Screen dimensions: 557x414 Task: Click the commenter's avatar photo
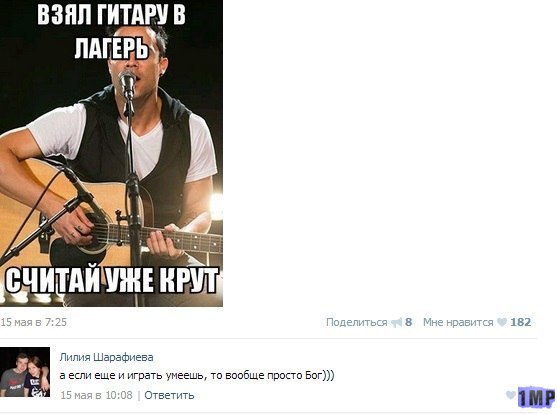25,372
